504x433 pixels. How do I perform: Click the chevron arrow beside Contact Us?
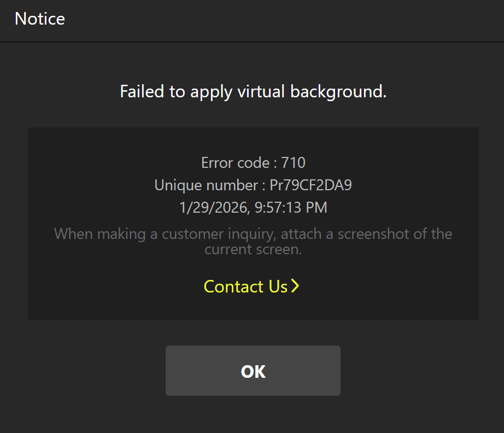click(x=295, y=286)
